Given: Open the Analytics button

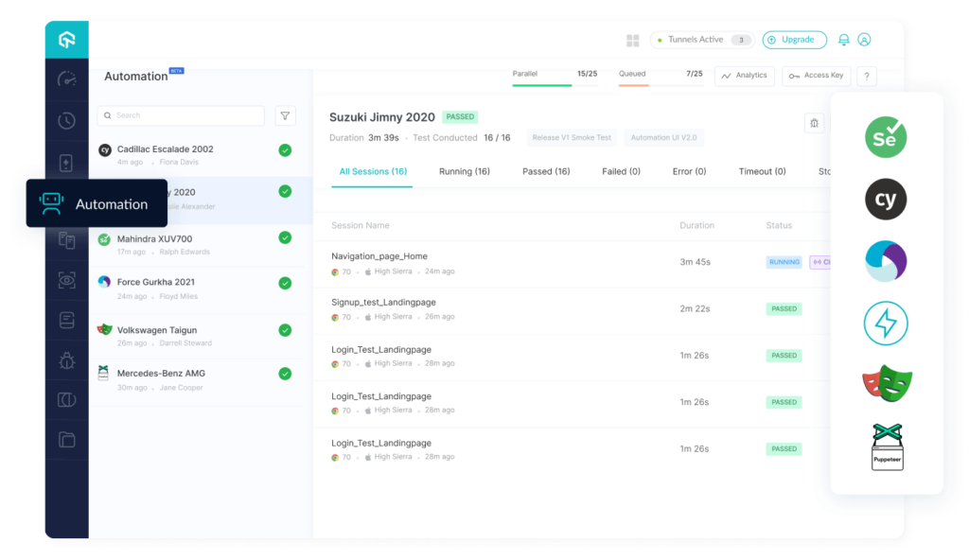Looking at the screenshot, I should coord(744,76).
